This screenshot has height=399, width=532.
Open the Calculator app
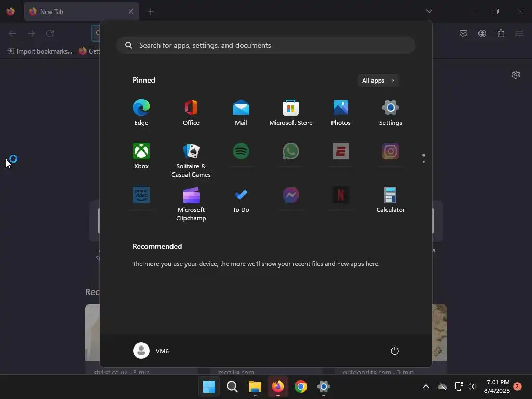point(391,200)
